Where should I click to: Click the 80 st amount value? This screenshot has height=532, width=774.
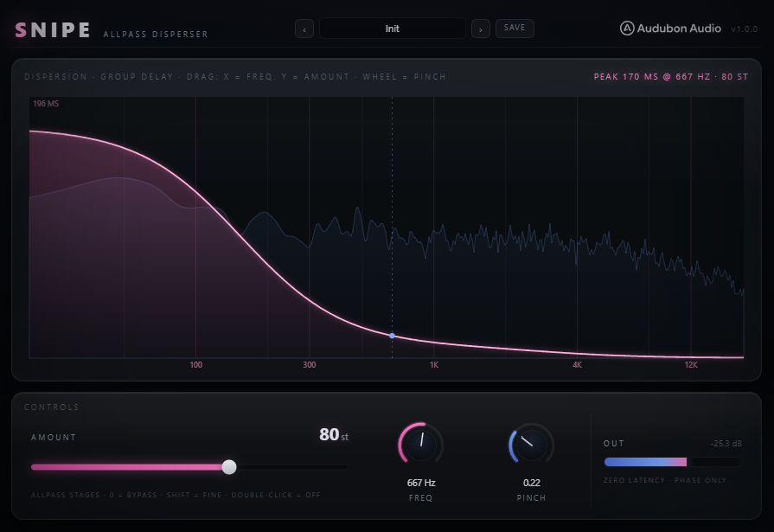[x=334, y=435]
